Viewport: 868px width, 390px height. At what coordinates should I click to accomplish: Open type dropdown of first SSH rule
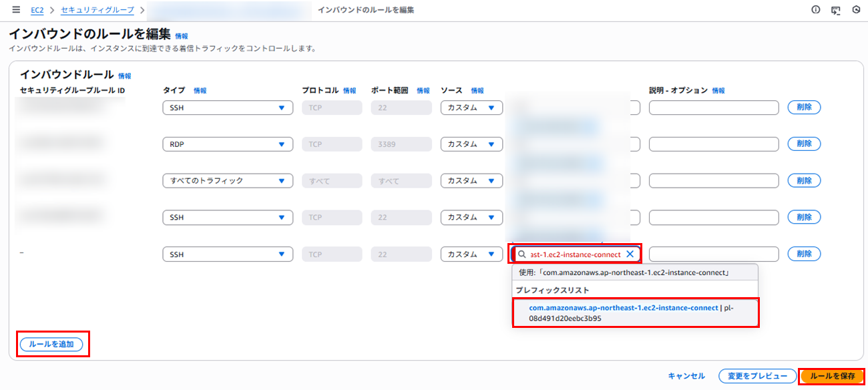coord(228,108)
